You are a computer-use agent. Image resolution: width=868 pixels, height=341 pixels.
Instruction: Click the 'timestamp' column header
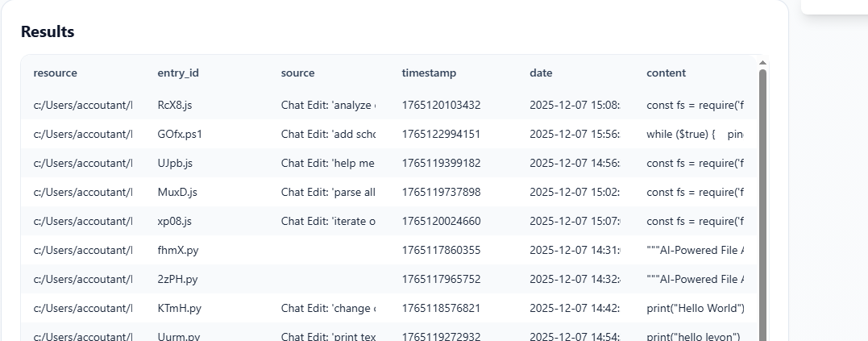(x=429, y=73)
